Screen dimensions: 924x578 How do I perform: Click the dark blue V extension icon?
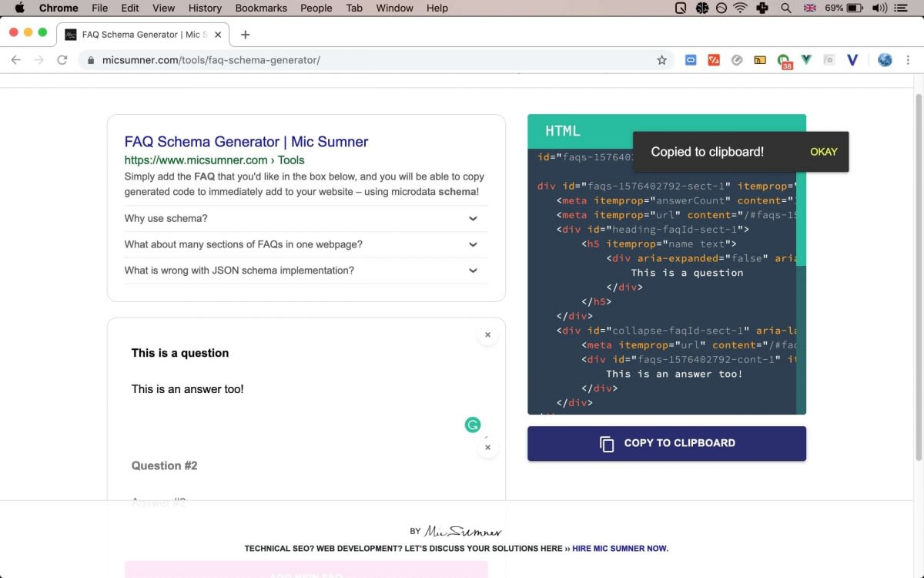click(852, 60)
